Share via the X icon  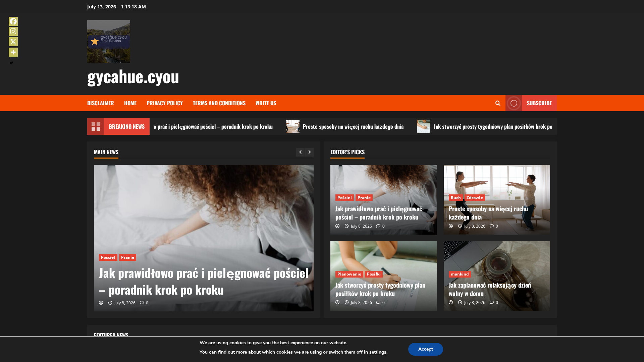pos(13,42)
